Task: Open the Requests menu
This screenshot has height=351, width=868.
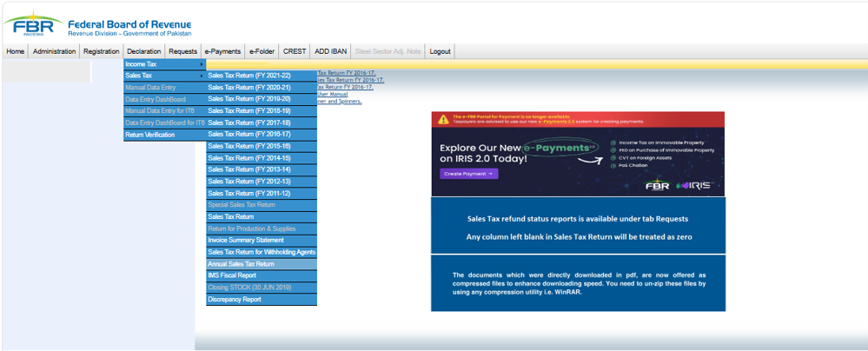Action: [182, 51]
